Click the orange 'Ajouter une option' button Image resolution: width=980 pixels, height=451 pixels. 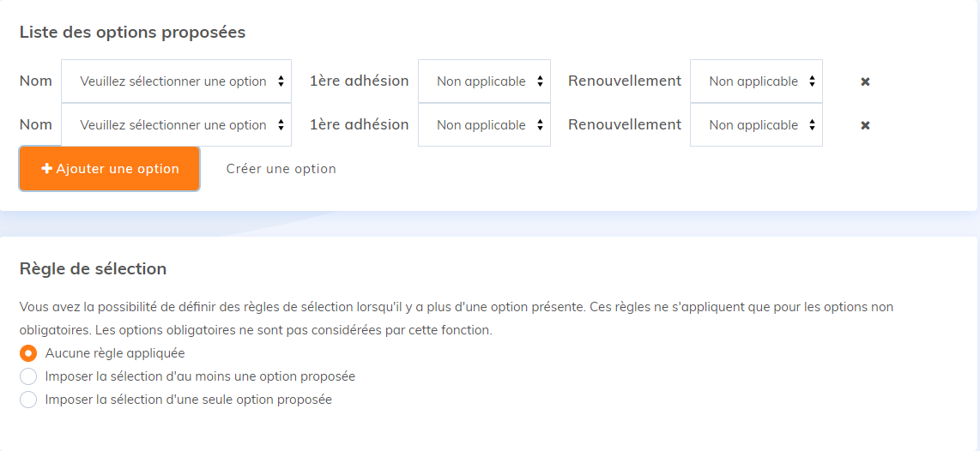pos(110,169)
